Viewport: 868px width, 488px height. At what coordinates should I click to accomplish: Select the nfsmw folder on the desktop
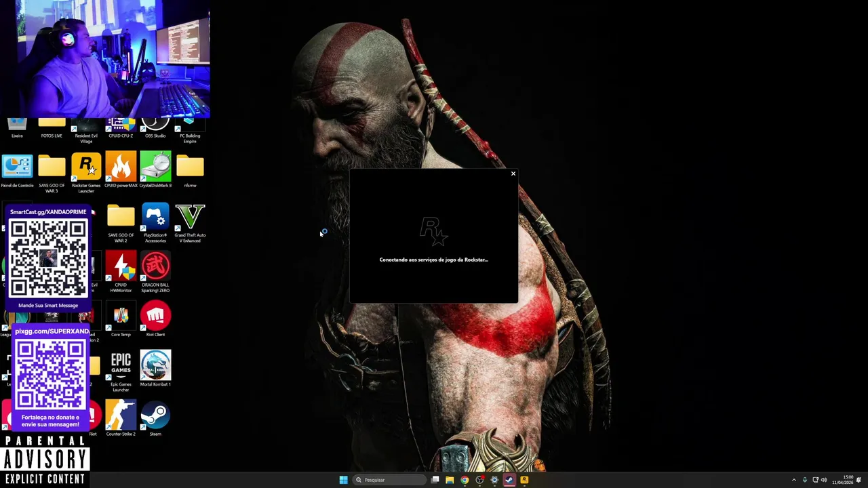coord(190,171)
